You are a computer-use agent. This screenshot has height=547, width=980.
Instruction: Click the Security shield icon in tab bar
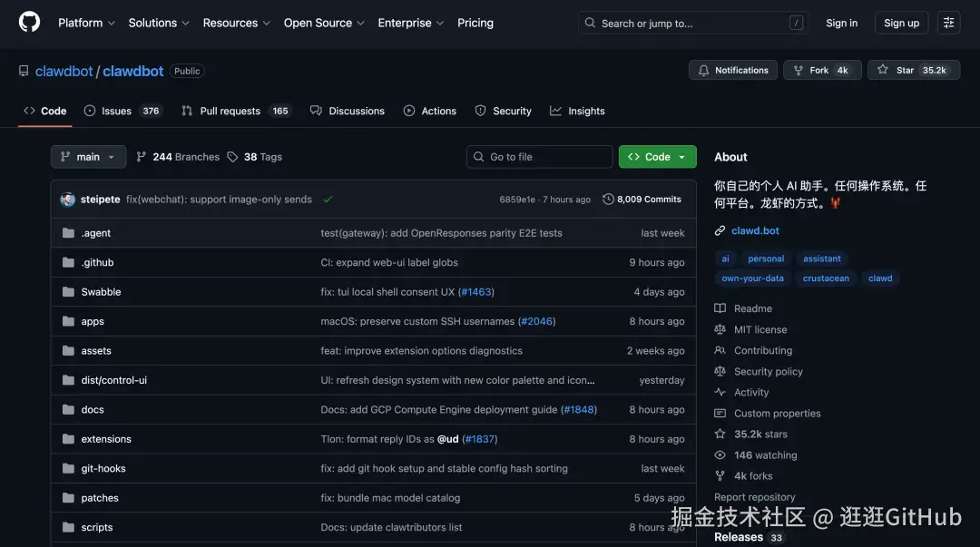[480, 111]
